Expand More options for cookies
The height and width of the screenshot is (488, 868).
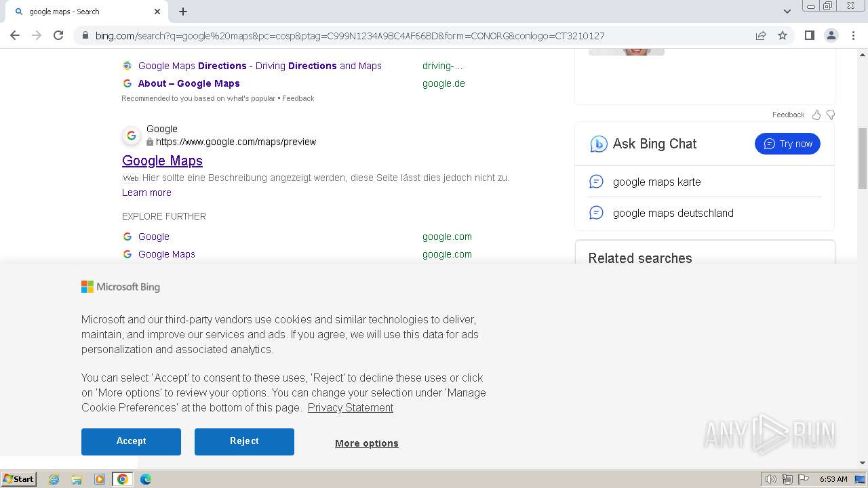(x=366, y=443)
